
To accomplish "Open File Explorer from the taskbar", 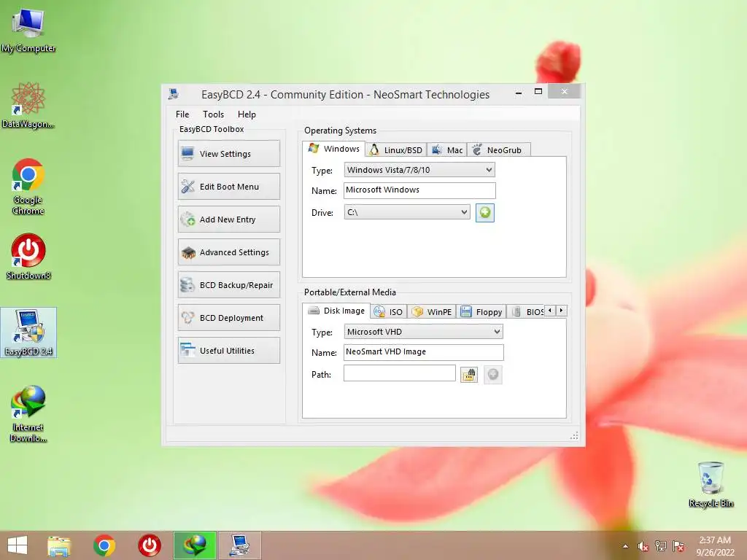I will tap(59, 545).
